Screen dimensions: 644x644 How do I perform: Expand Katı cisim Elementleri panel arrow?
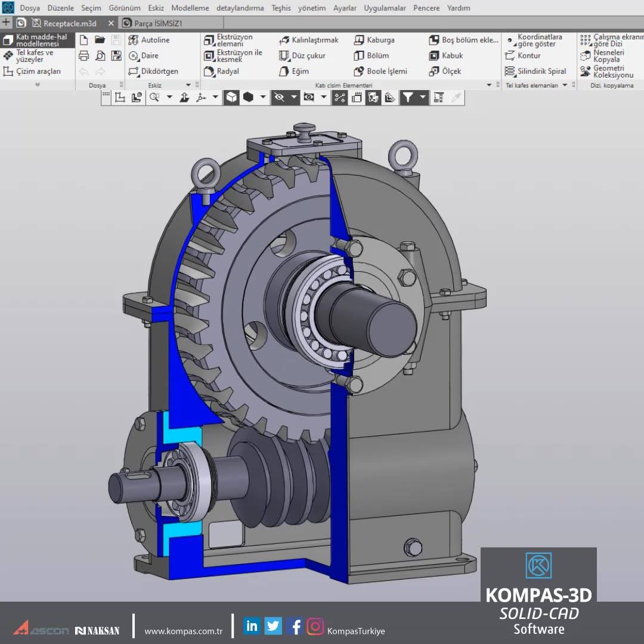[x=489, y=85]
